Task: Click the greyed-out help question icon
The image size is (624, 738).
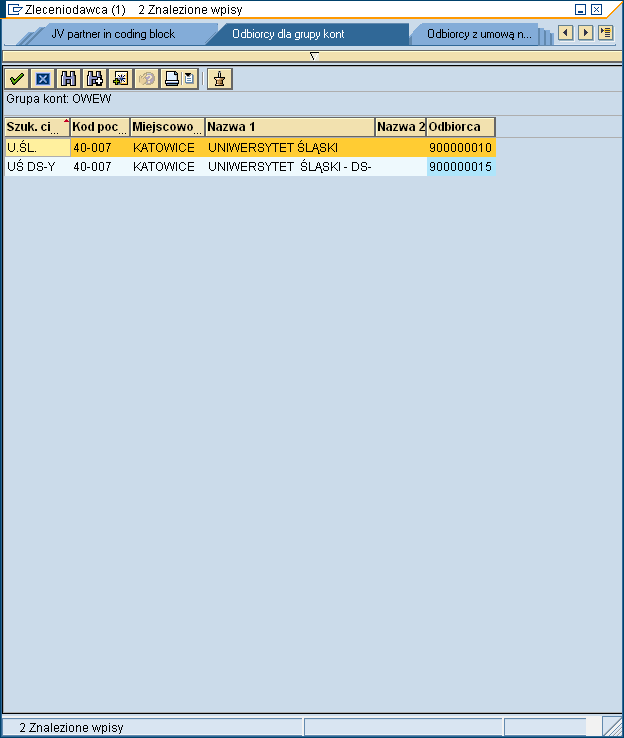Action: [146, 79]
